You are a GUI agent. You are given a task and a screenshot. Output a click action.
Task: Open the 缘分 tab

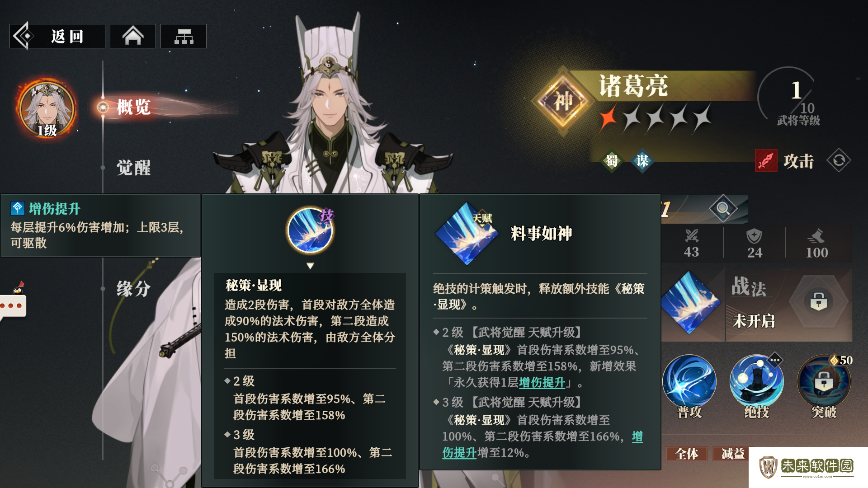pyautogui.click(x=133, y=289)
